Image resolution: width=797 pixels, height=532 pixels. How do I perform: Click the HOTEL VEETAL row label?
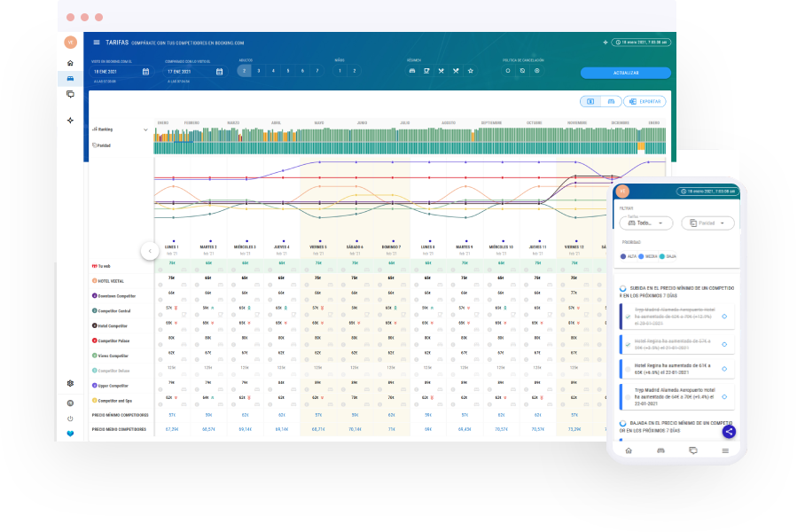111,281
